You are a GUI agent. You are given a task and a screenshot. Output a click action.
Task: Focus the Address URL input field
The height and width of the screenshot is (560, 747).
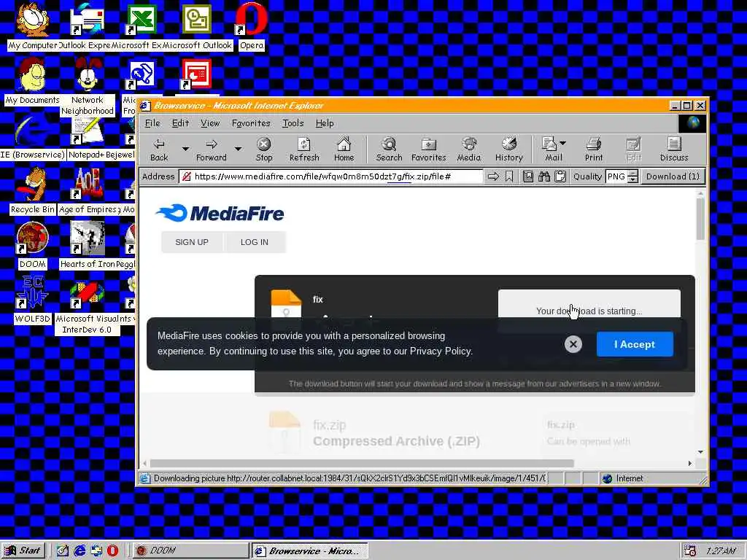tap(330, 176)
